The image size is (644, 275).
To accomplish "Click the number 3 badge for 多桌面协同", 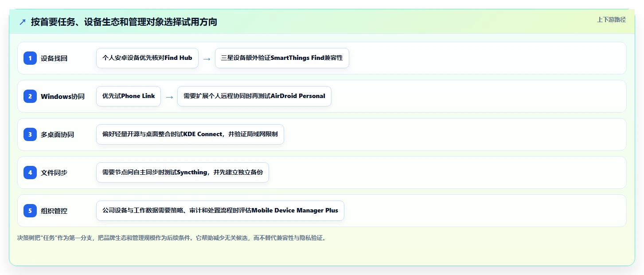I will tap(30, 134).
